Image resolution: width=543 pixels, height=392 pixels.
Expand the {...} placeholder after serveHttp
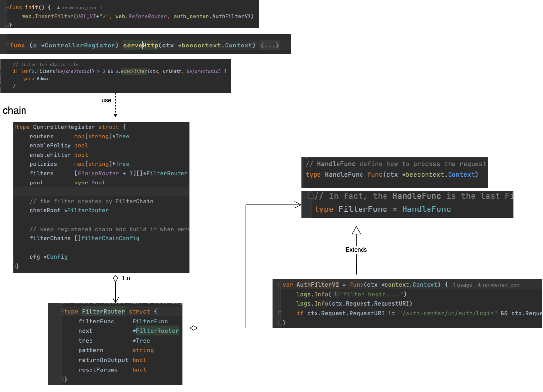pyautogui.click(x=270, y=46)
